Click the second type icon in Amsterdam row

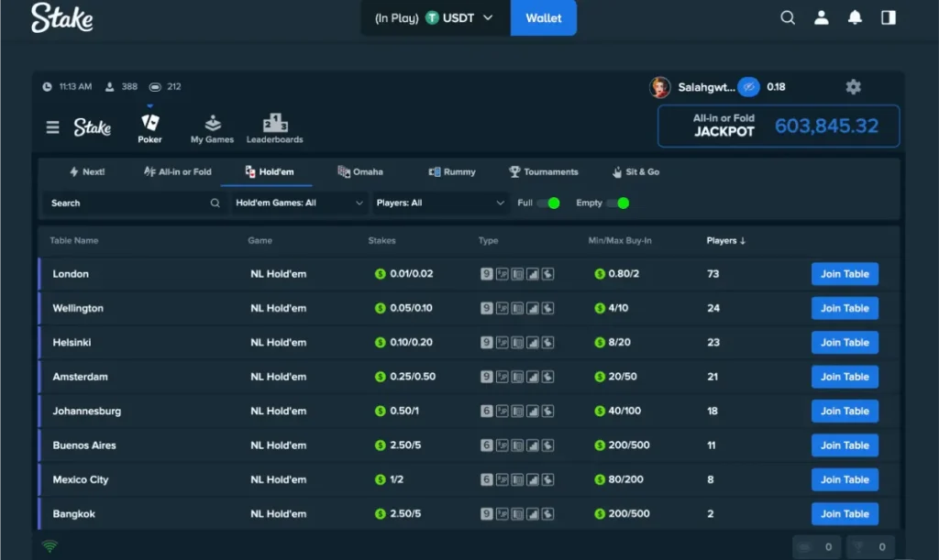pyautogui.click(x=502, y=377)
